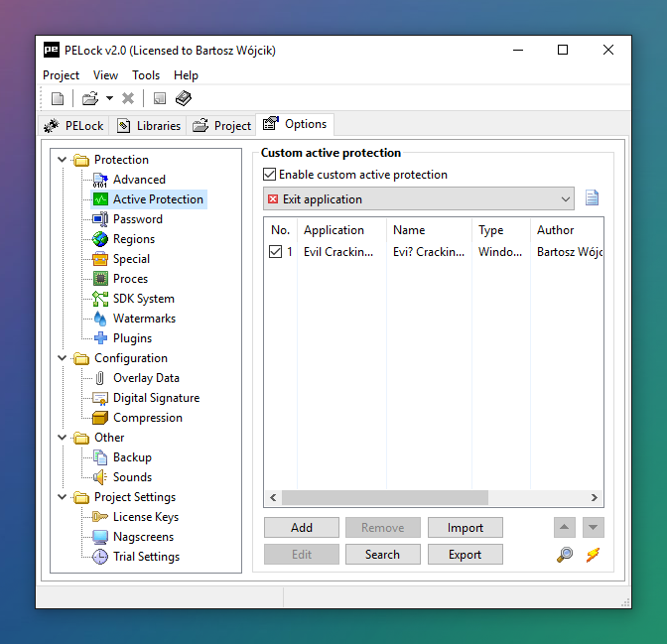
Task: Click the SDK System network icon
Action: coord(100,299)
